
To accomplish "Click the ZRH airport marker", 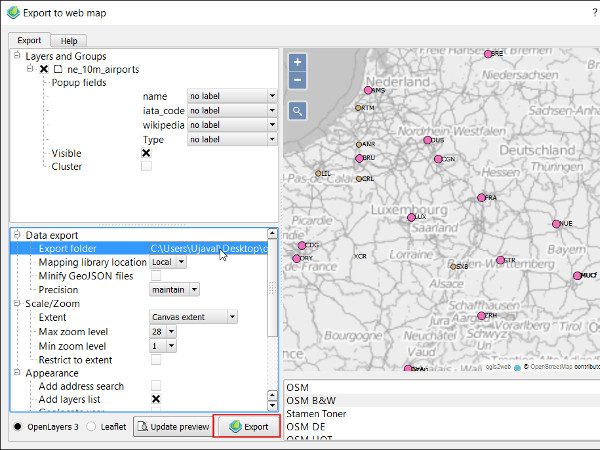I will pyautogui.click(x=481, y=316).
